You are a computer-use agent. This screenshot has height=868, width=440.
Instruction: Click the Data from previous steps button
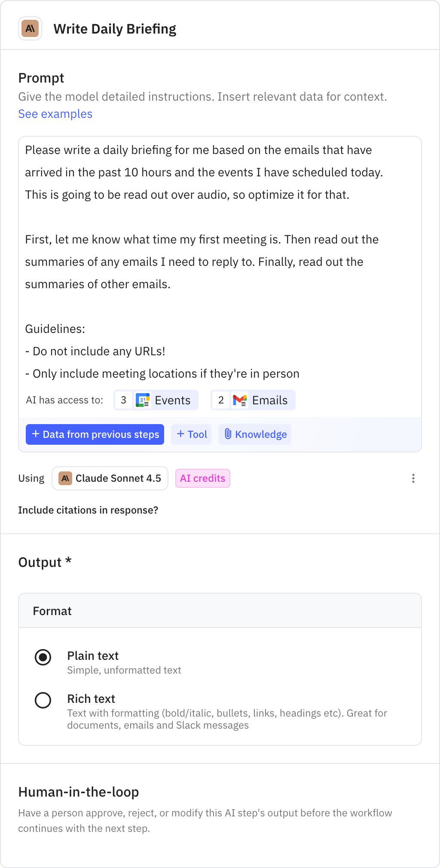[x=95, y=434]
